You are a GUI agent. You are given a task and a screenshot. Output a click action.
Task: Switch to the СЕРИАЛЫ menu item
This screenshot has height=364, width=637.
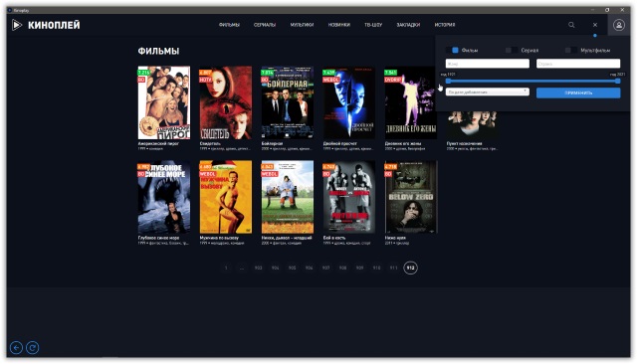265,25
